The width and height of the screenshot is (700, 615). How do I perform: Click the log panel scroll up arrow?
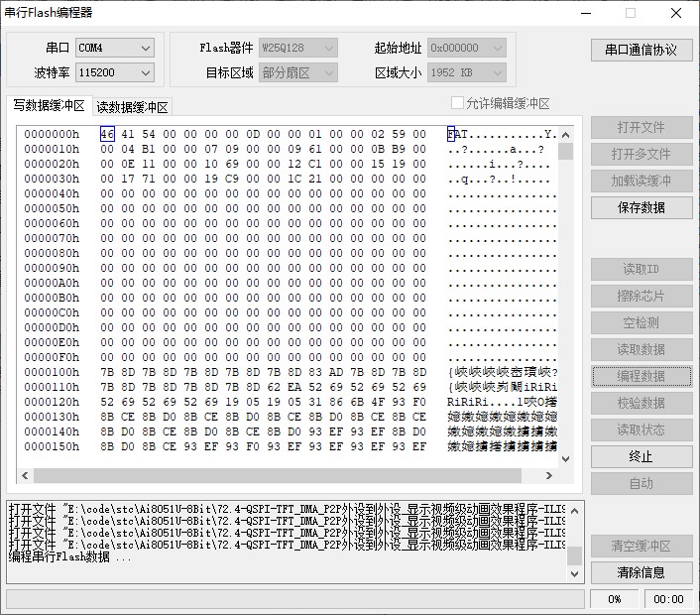pos(575,511)
